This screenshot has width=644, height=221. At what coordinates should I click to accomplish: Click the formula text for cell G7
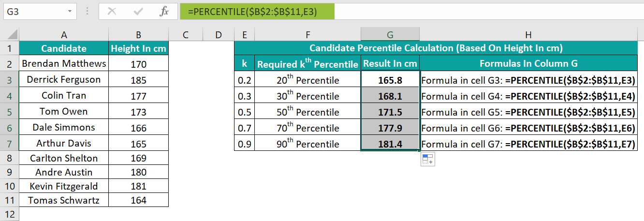[x=528, y=144]
